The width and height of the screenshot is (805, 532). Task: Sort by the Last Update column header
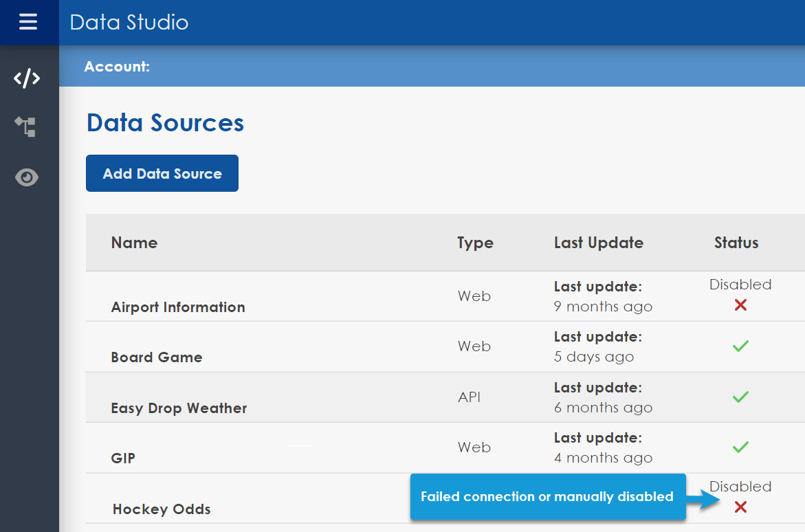pos(598,243)
